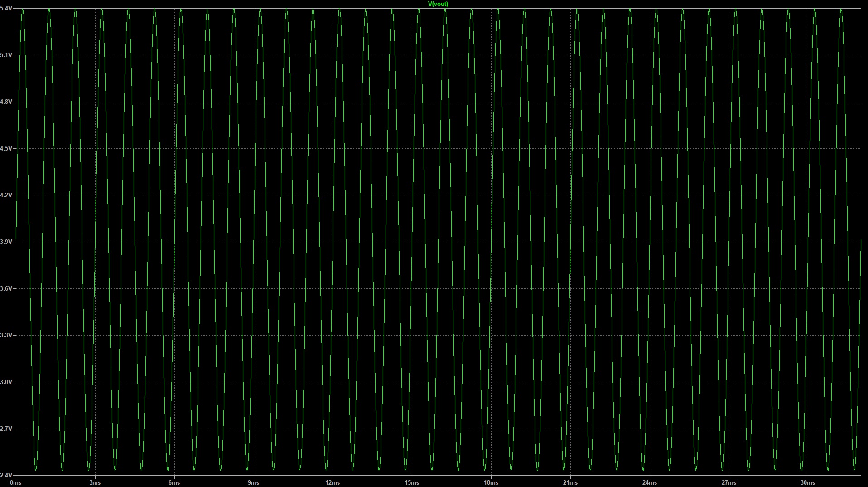
Task: Click the 3ms time axis label
Action: [95, 482]
